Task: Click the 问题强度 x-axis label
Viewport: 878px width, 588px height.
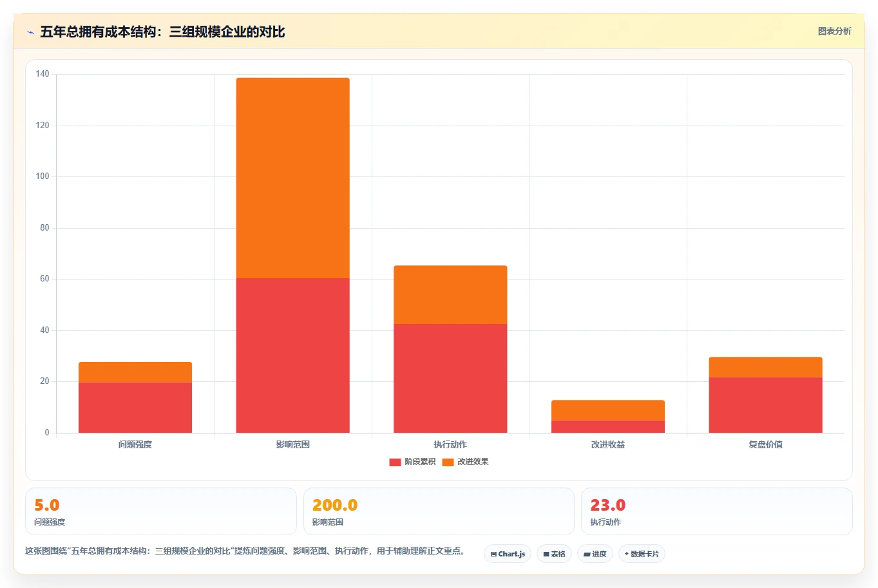Action: tap(135, 444)
